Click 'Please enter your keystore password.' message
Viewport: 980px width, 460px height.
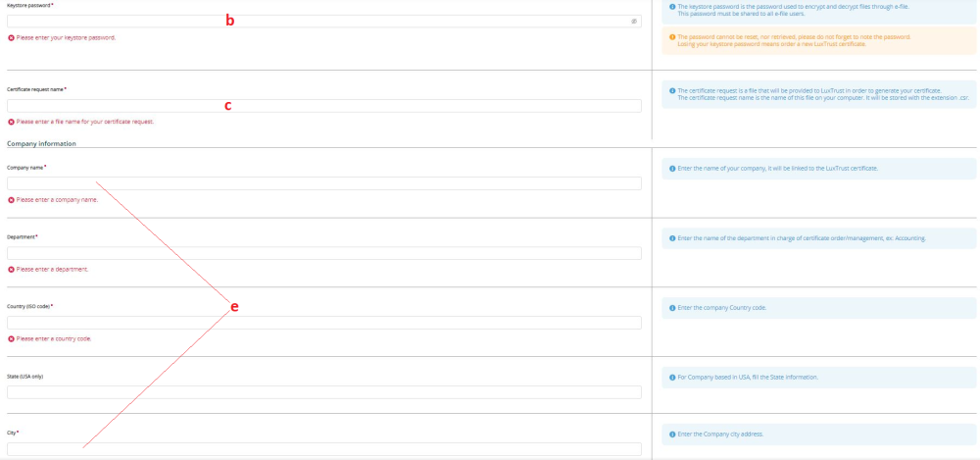[x=66, y=37]
